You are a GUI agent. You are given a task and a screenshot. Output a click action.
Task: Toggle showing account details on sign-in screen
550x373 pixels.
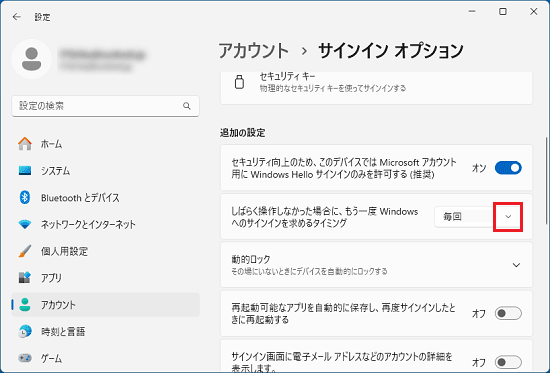point(508,362)
